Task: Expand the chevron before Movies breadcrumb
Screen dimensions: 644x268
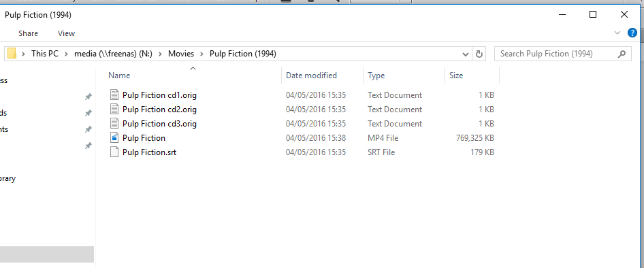Action: click(160, 54)
